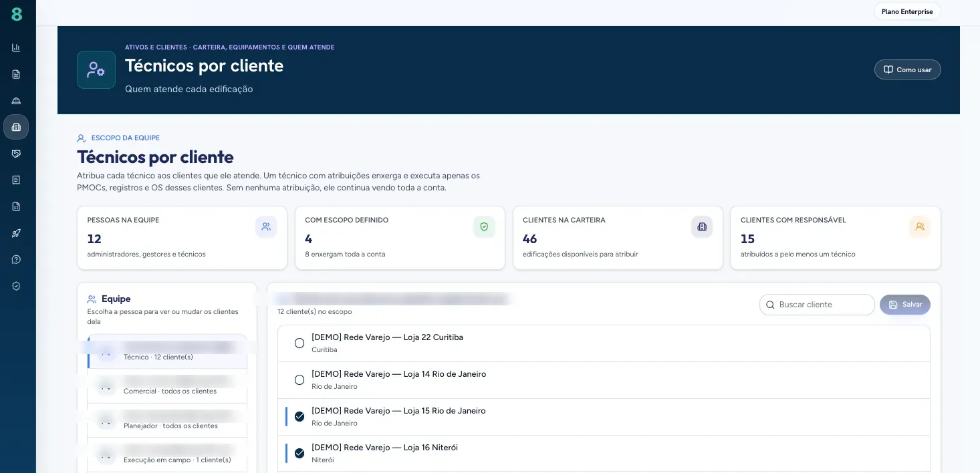Image resolution: width=980 pixels, height=473 pixels.
Task: Check Loja 22 Curitiba client circle
Action: pos(299,343)
